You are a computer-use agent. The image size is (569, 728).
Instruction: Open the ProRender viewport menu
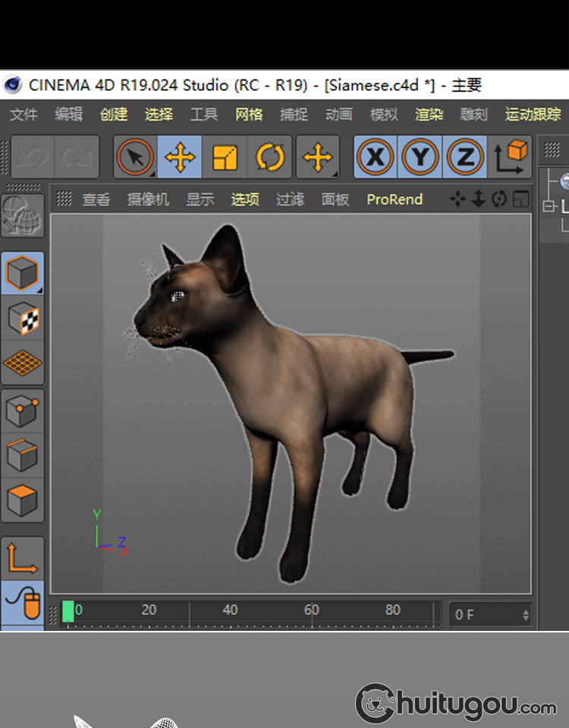[x=395, y=199]
